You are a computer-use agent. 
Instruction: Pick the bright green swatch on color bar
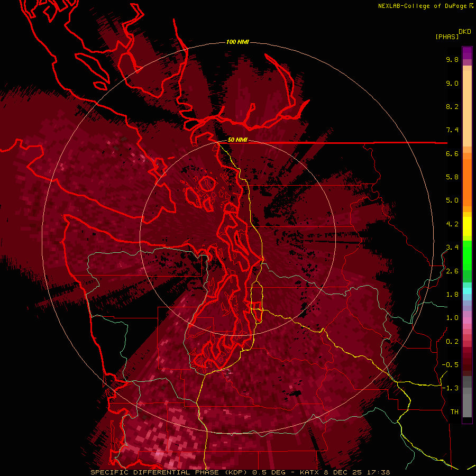pos(467,255)
